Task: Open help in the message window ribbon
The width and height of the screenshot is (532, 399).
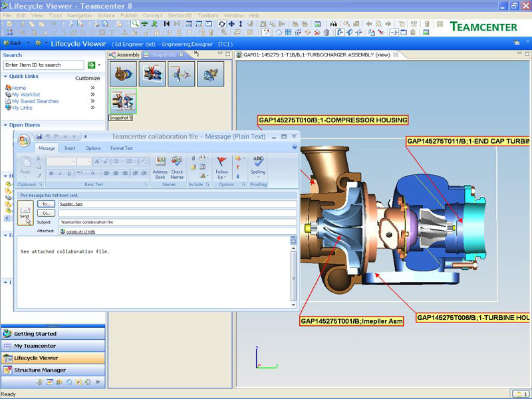Action: click(295, 147)
